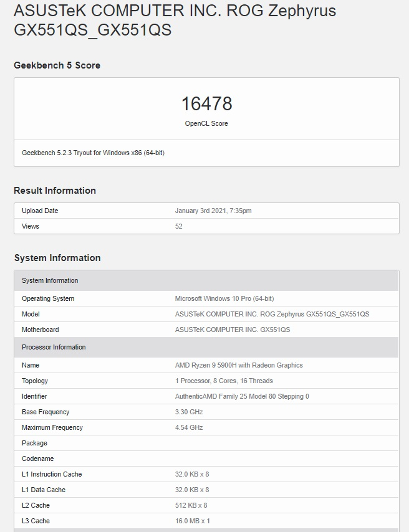
Task: Click the System Information section heading
Action: [57, 258]
